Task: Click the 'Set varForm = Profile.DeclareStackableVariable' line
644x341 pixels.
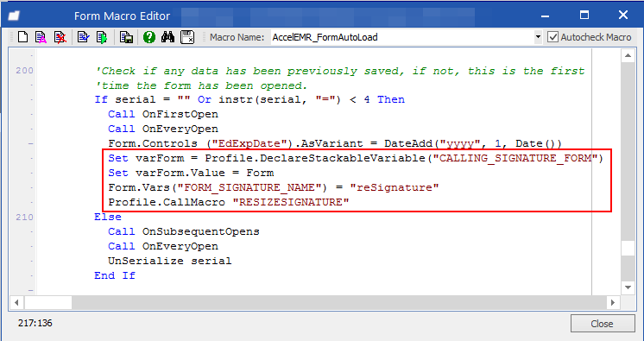Action: [356, 158]
